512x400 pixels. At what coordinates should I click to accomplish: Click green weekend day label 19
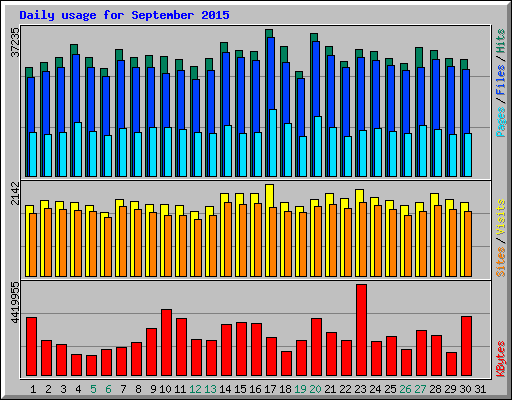tap(300, 389)
